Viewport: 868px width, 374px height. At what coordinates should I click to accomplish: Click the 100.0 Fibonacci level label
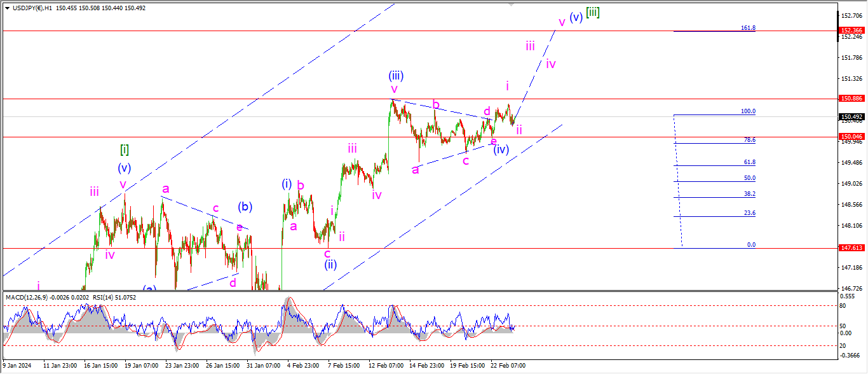pyautogui.click(x=748, y=111)
